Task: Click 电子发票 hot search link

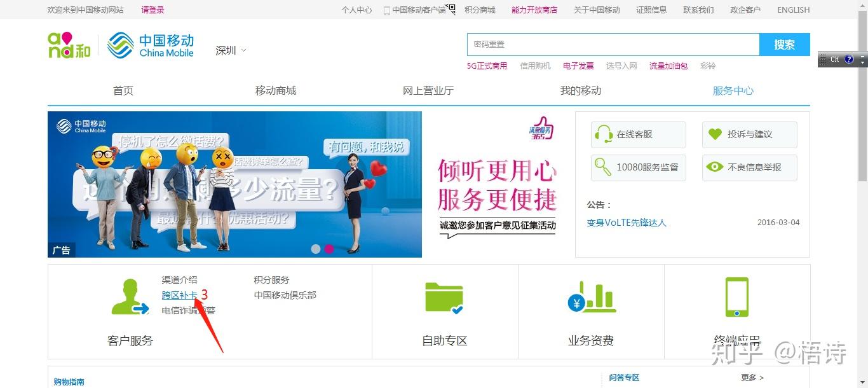Action: (x=578, y=66)
